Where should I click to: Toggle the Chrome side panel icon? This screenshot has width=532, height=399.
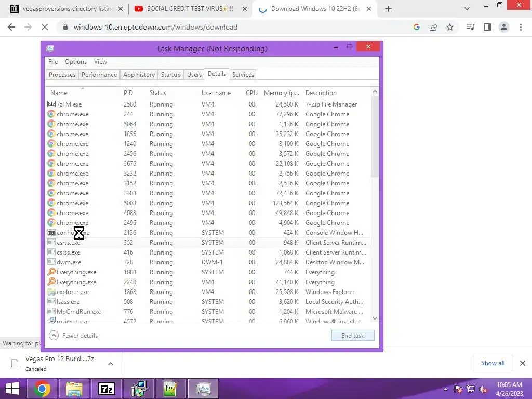487,27
